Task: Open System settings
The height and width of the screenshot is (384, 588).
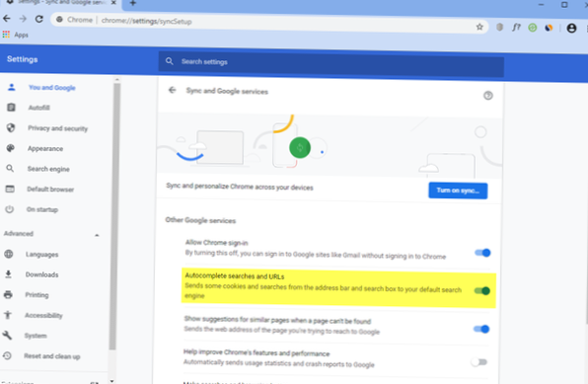Action: [36, 336]
